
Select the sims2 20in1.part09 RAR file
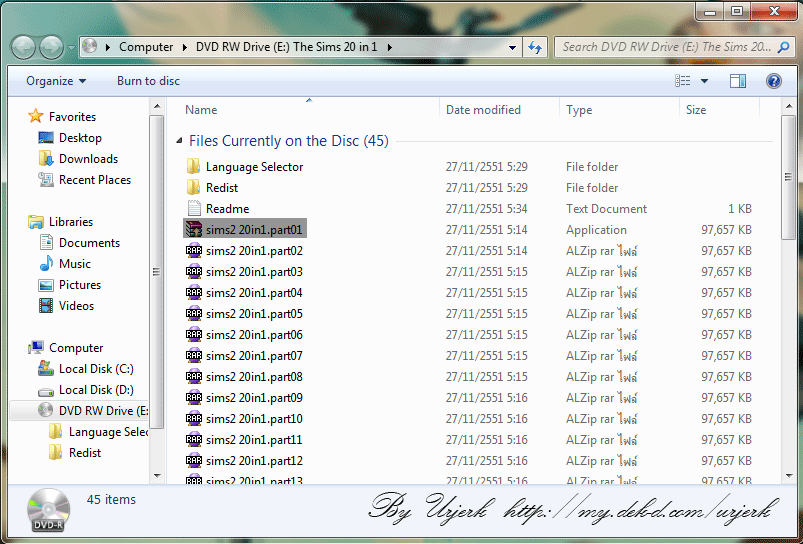pyautogui.click(x=245, y=397)
